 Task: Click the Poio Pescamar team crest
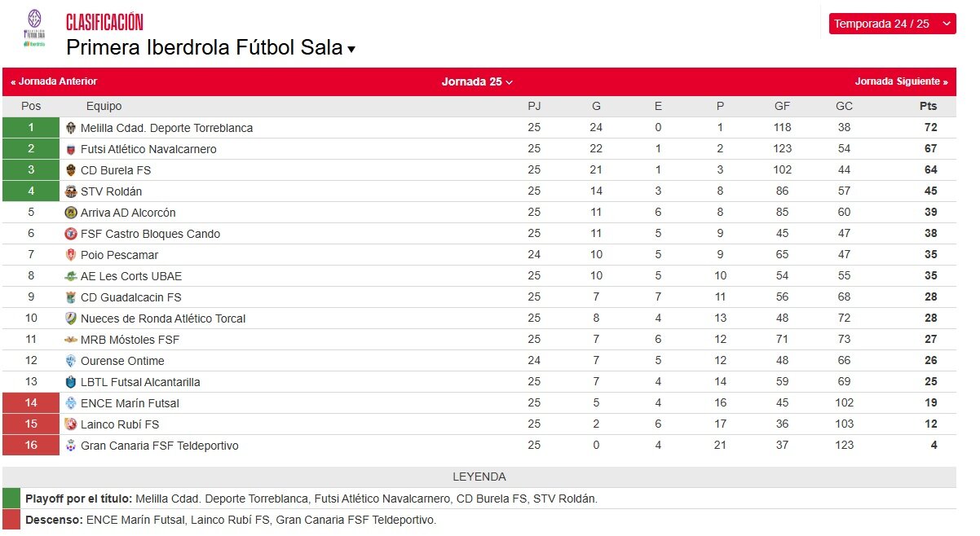(71, 255)
